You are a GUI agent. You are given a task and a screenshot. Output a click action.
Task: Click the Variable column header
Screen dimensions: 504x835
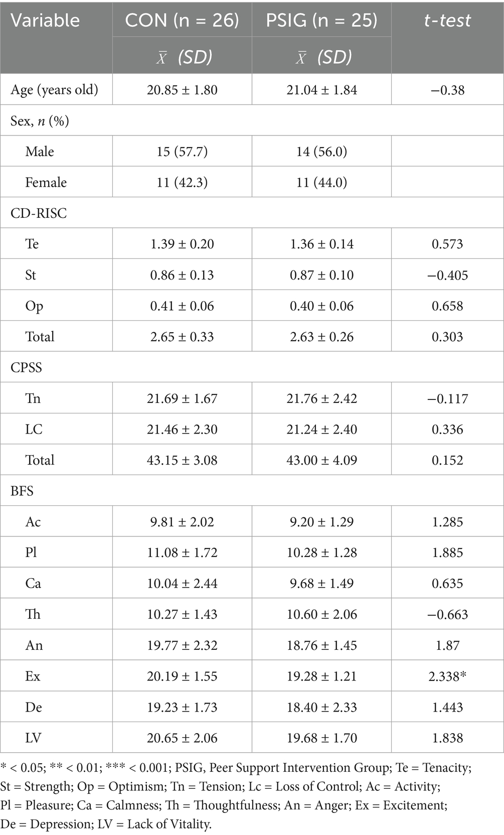pos(45,20)
